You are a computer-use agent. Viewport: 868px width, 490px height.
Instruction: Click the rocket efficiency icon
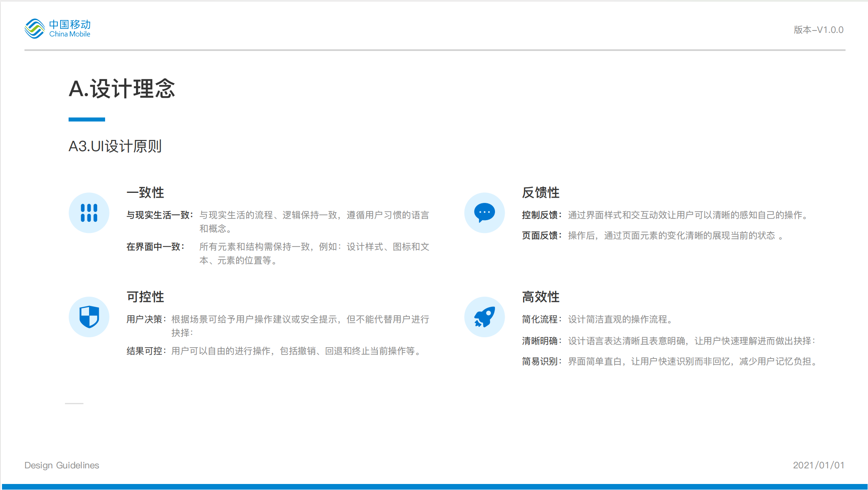point(485,317)
